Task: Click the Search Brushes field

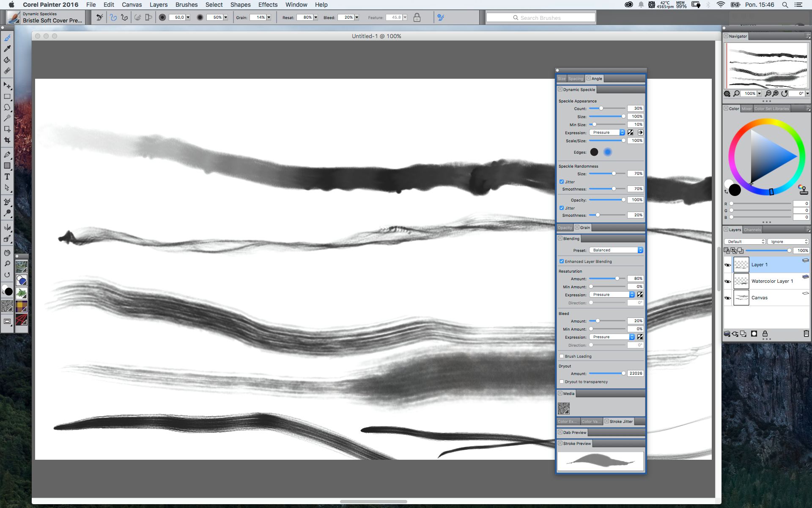Action: tap(540, 18)
